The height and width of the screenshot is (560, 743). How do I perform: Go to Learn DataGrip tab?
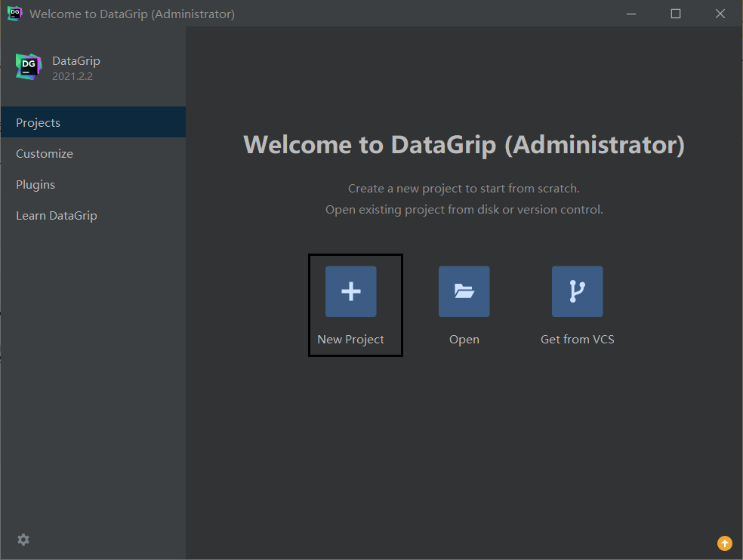click(x=94, y=216)
